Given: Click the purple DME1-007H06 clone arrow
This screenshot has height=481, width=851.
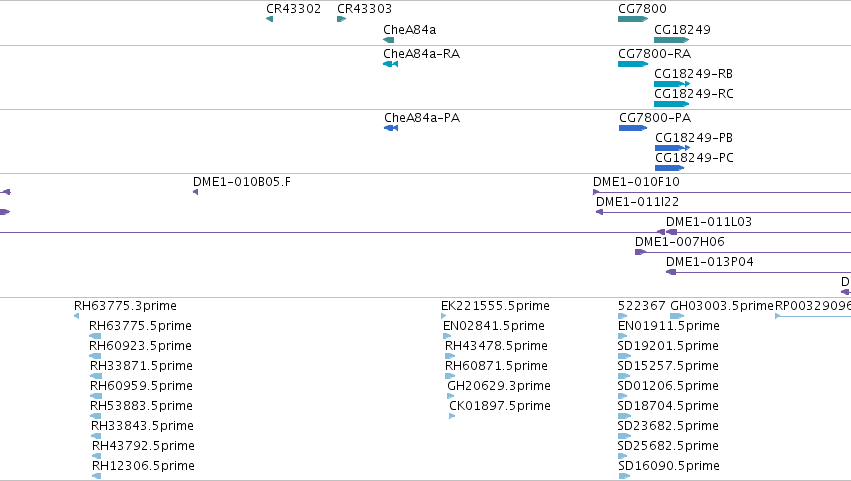Looking at the screenshot, I should point(640,252).
